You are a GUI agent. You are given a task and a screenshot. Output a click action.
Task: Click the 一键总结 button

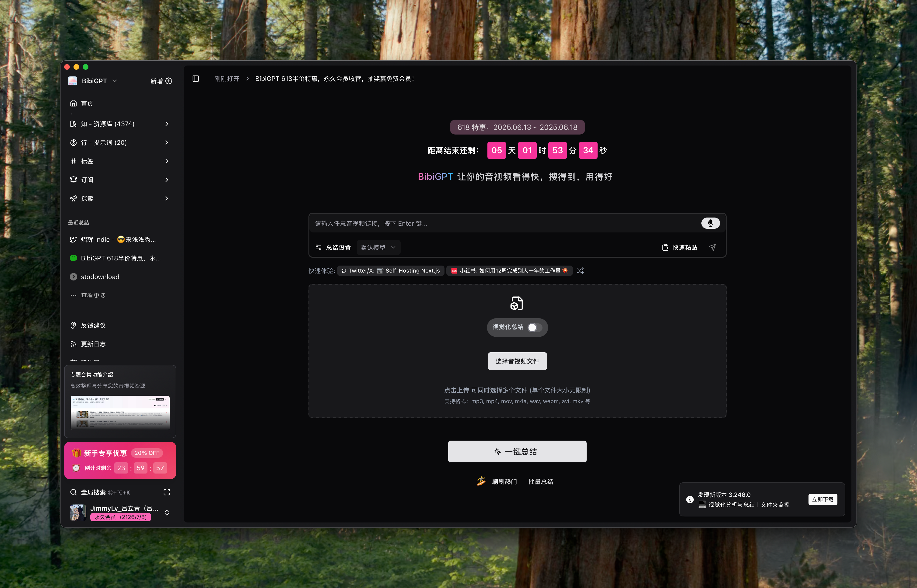point(517,452)
